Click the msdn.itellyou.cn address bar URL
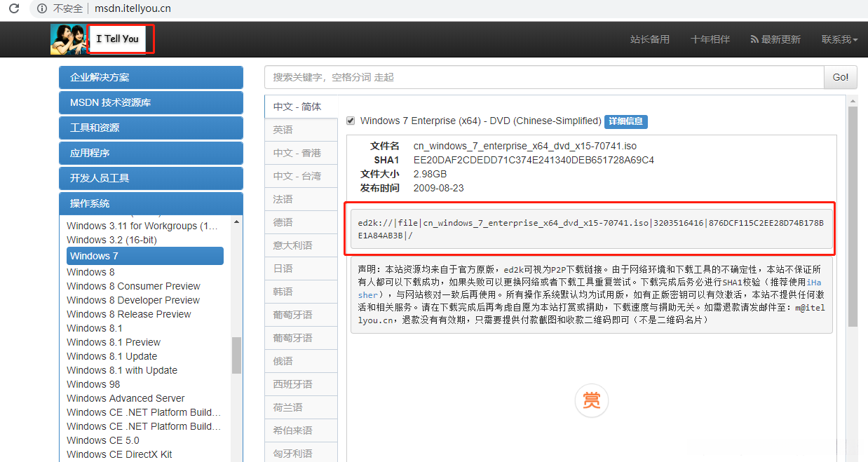 133,9
